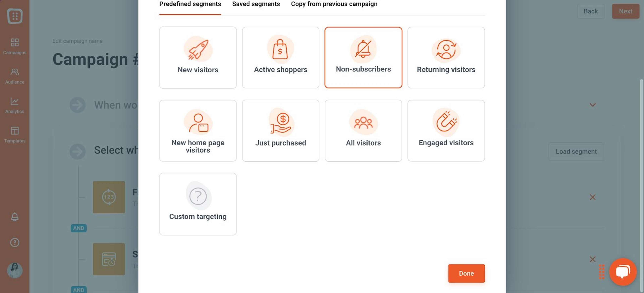
Task: Open the Copy from previous campaign tab
Action: (334, 4)
